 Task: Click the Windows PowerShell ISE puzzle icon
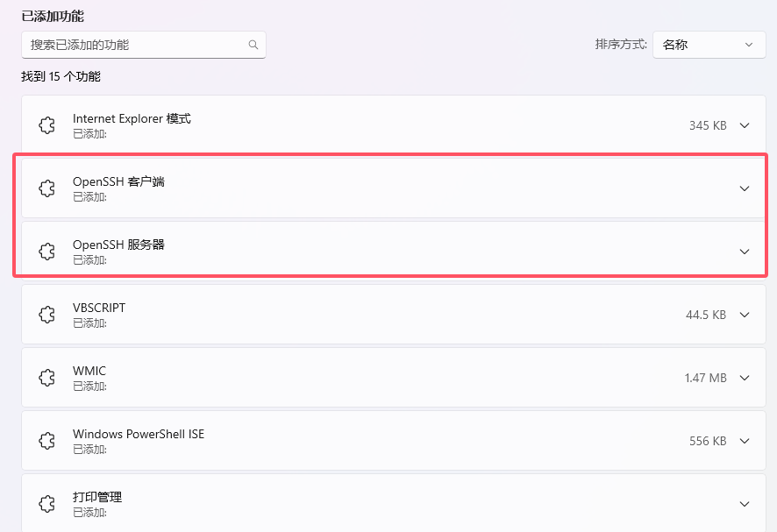pyautogui.click(x=47, y=441)
